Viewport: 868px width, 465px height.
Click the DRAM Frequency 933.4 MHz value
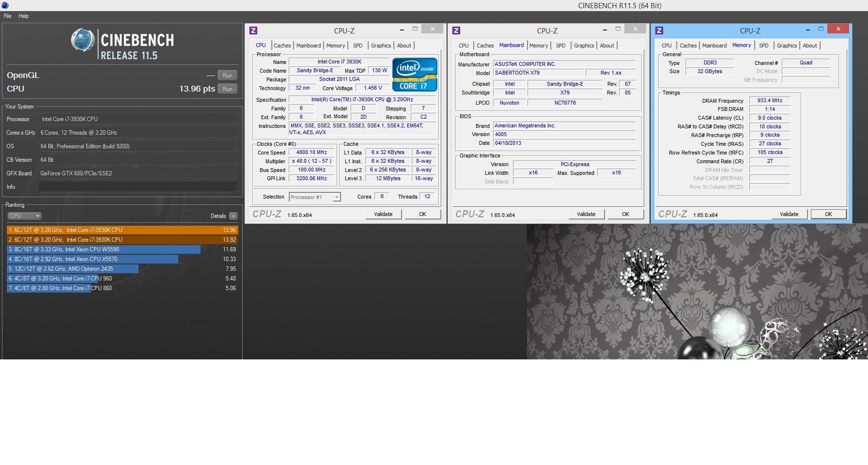(x=770, y=100)
